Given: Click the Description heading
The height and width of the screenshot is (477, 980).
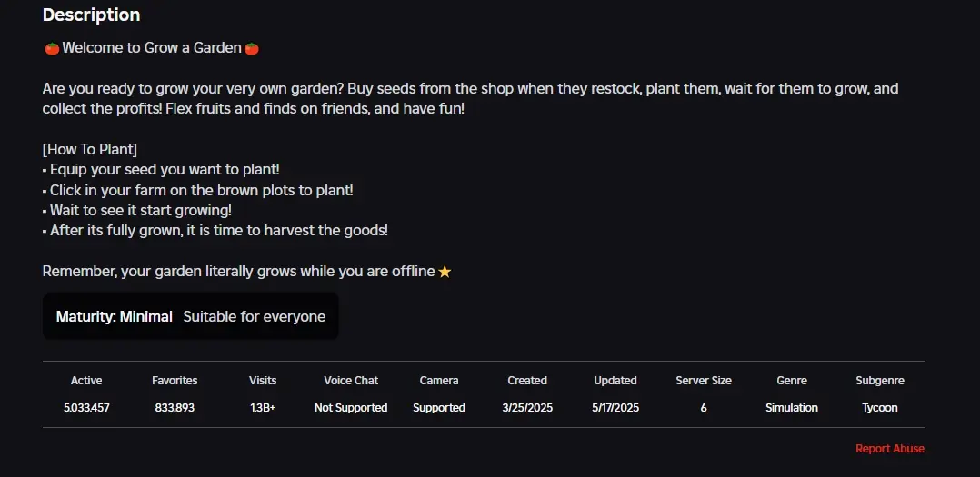Looking at the screenshot, I should pyautogui.click(x=91, y=15).
